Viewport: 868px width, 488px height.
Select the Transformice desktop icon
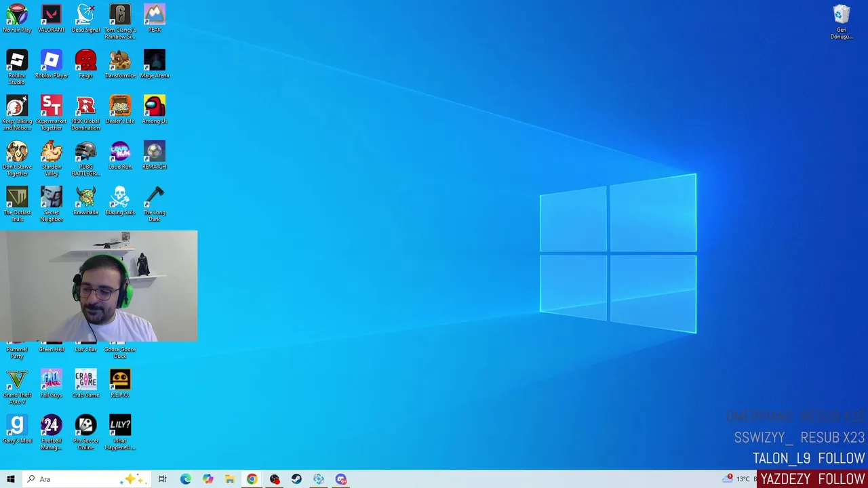coord(120,64)
